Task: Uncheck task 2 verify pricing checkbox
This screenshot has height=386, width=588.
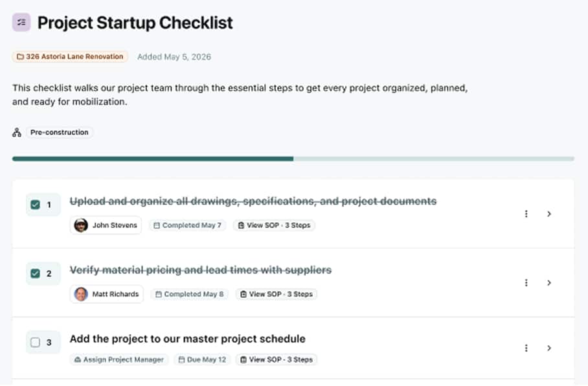Action: 35,273
